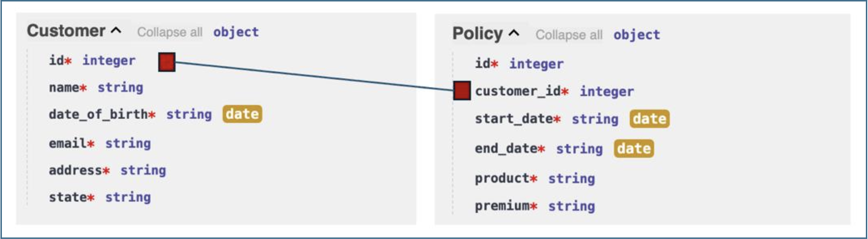Screen dimensions: 868x239
Task: Click the line linking Customer id to customer_id
Action: 314,76
